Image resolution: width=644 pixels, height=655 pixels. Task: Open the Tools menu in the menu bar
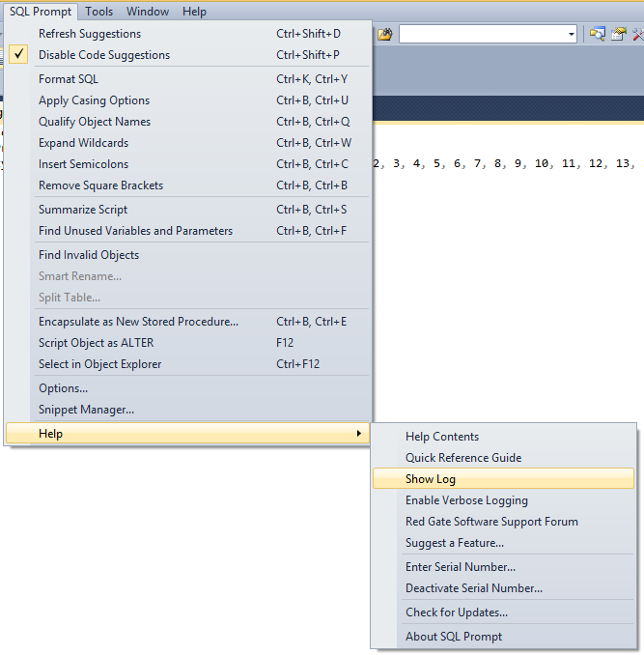pos(98,12)
